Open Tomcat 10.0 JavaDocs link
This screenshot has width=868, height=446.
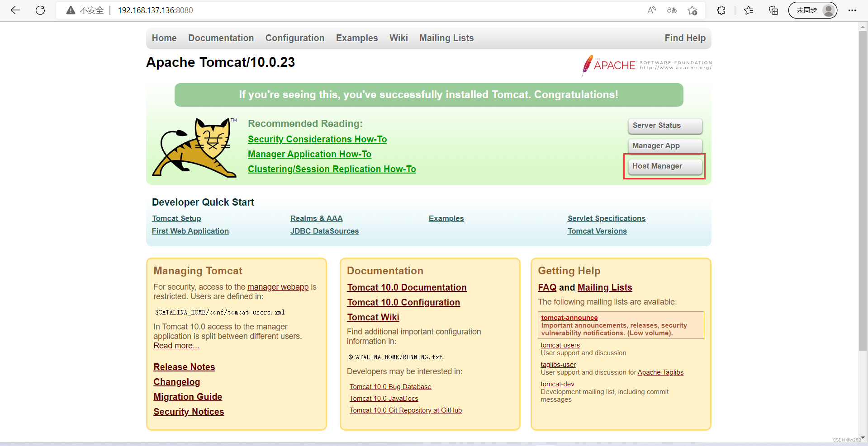point(384,399)
